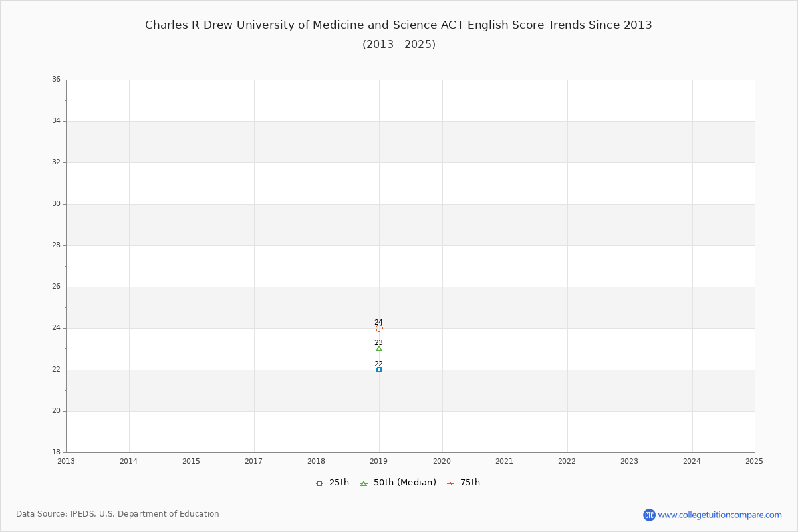Viewport: 798px width, 532px height.
Task: Click the 18 y-axis label
Action: pyautogui.click(x=56, y=452)
